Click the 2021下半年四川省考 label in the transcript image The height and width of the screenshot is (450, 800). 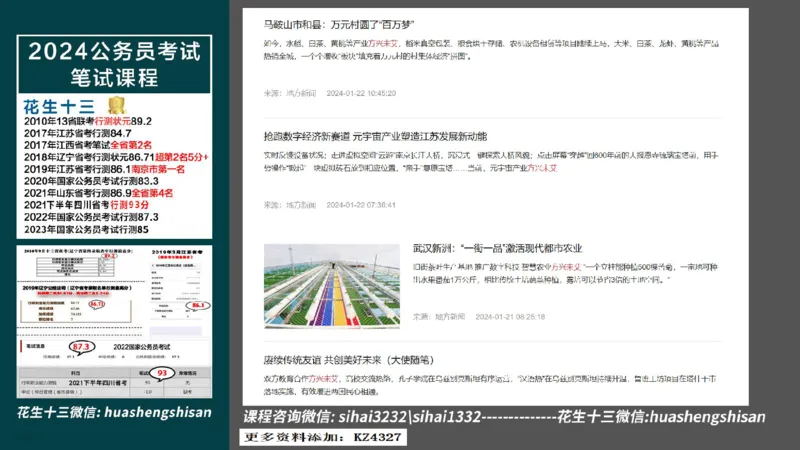coord(98,383)
